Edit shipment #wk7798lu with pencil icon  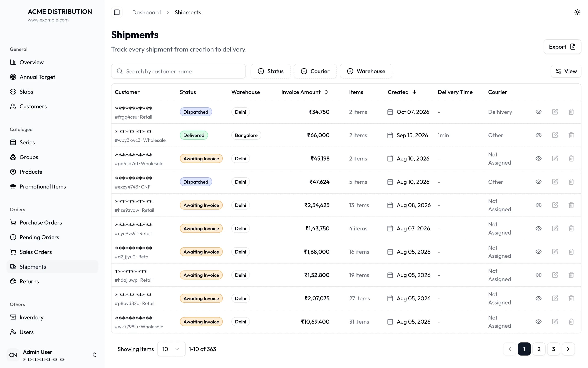[x=555, y=322]
